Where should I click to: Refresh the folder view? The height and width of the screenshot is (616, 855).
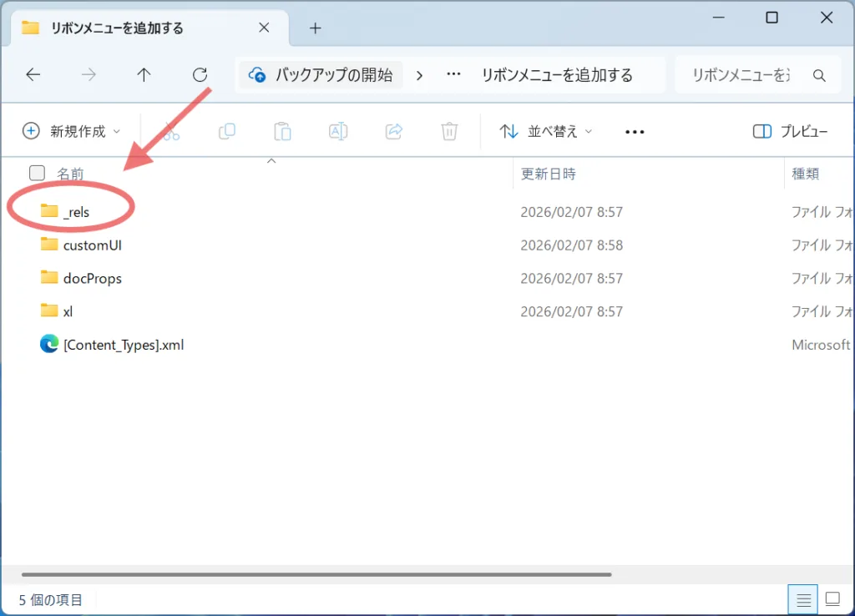pos(200,74)
